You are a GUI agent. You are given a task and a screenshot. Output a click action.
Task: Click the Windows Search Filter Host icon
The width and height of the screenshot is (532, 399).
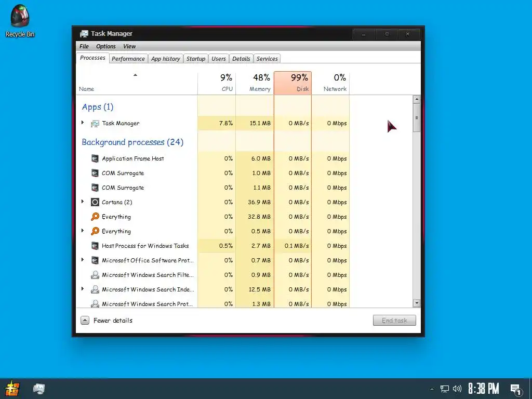[95, 275]
